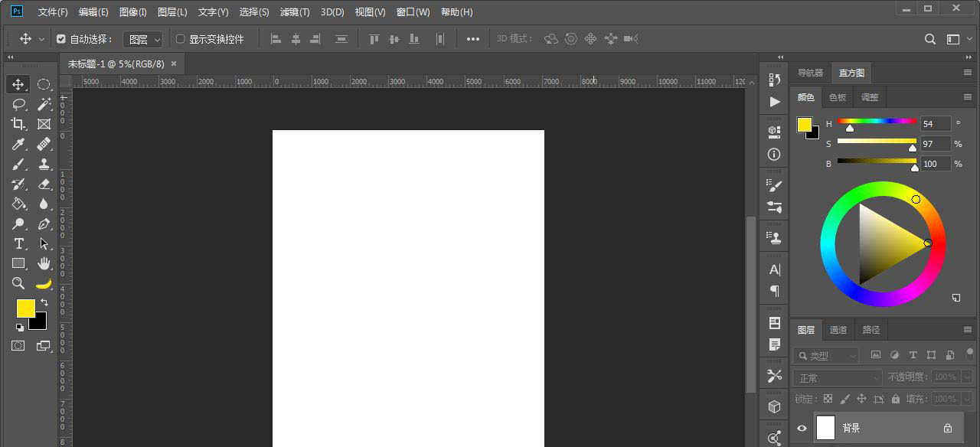Open the 图层 panel options menu
Image resolution: width=980 pixels, height=447 pixels.
coord(968,330)
